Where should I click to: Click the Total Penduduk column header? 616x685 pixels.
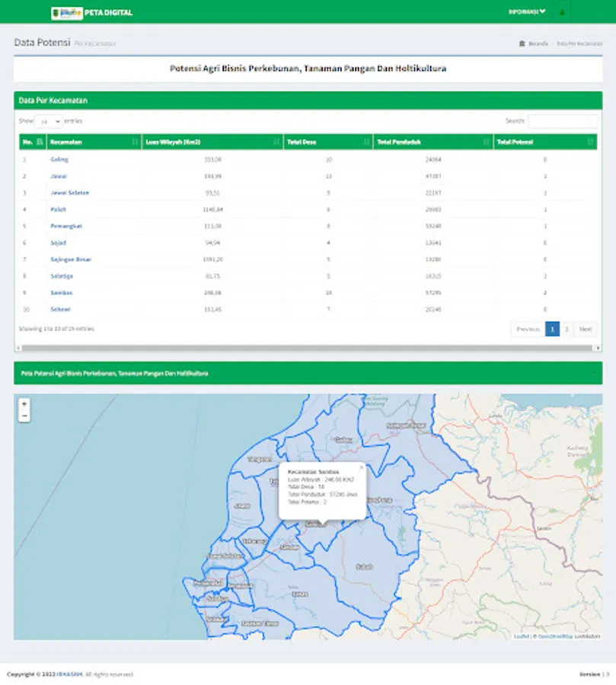[x=432, y=142]
